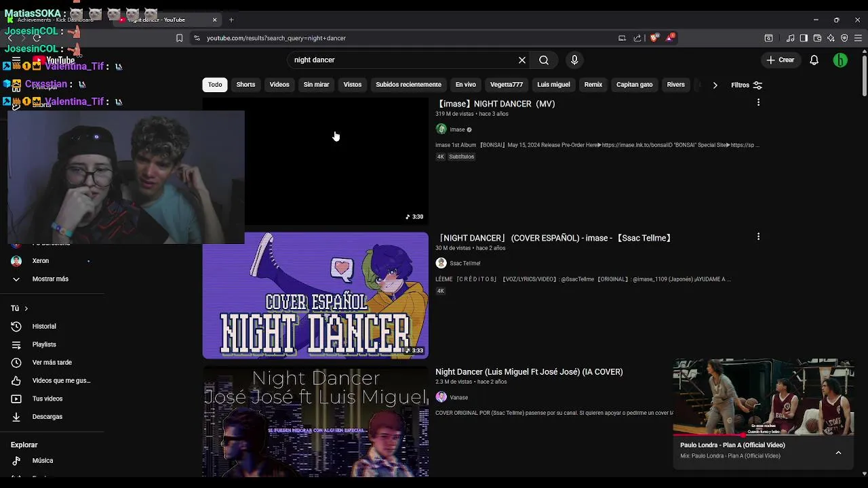Select the Sin mirar chip
The height and width of the screenshot is (488, 868).
(316, 85)
